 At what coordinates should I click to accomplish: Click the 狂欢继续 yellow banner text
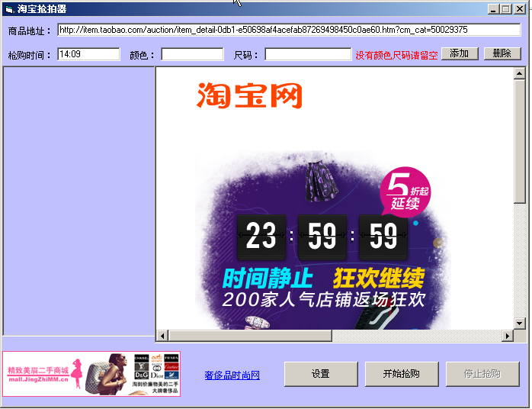379,279
